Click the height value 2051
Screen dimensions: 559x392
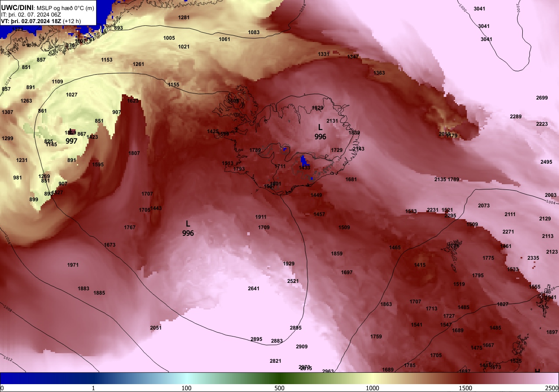[156, 328]
